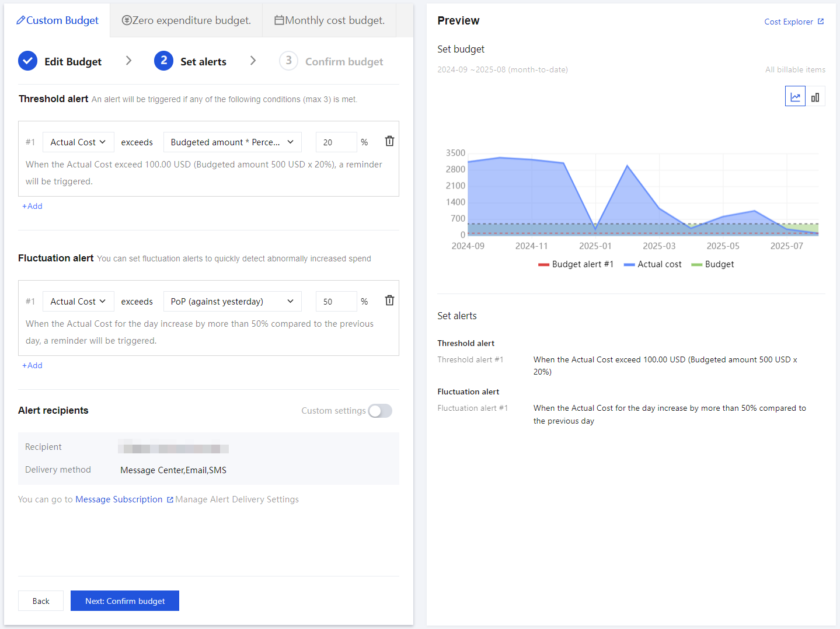Expand Budgeted amount * Percentage dropdown
The width and height of the screenshot is (840, 629).
click(232, 142)
